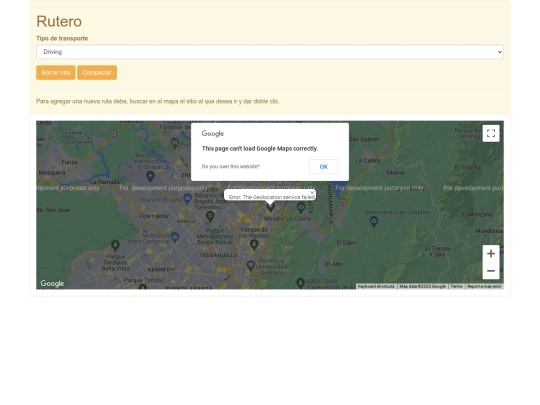Close the Geolocation service failed info bubble

[312, 193]
